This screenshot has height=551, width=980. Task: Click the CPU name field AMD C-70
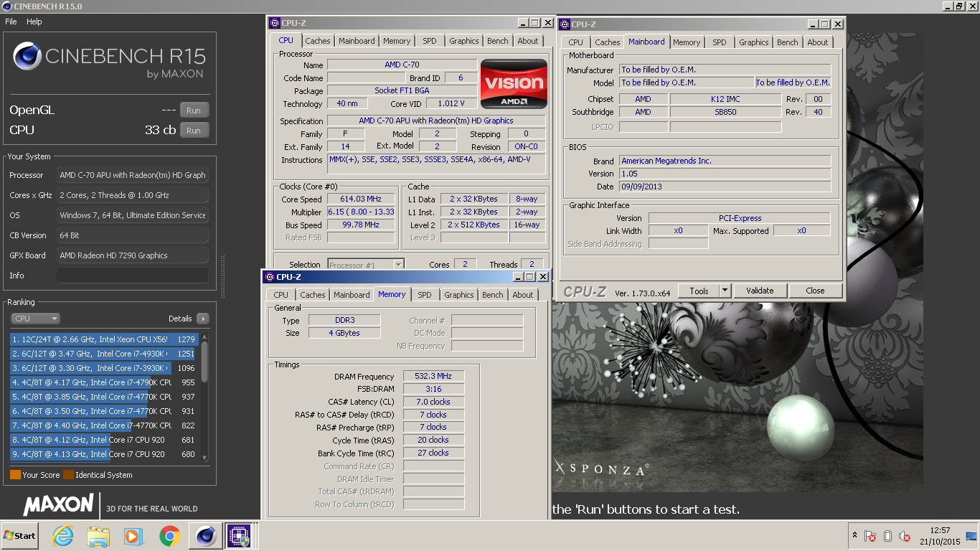[402, 65]
